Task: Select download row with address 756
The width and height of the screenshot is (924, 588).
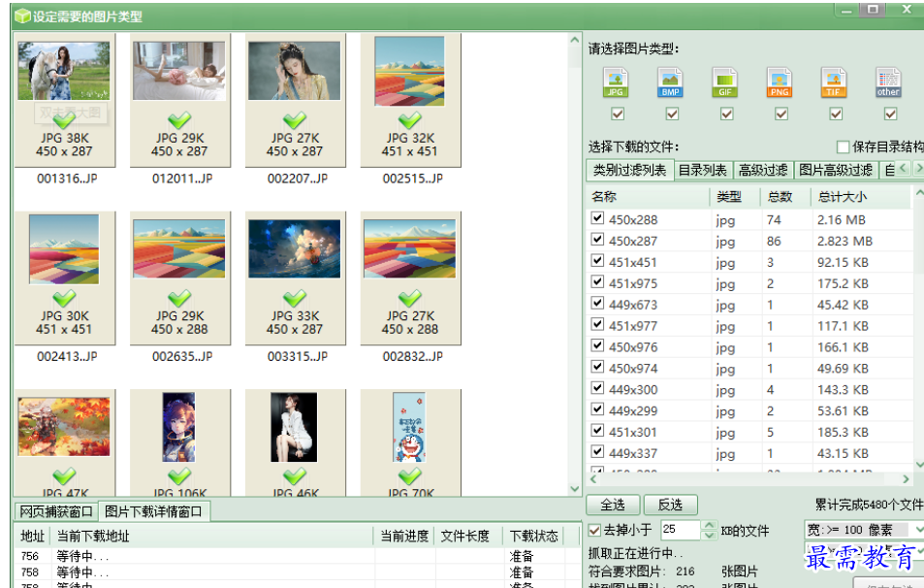Action: (x=298, y=556)
